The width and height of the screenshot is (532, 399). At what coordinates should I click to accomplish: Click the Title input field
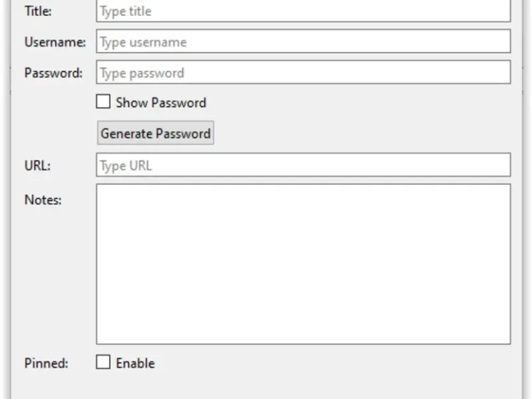(x=303, y=11)
